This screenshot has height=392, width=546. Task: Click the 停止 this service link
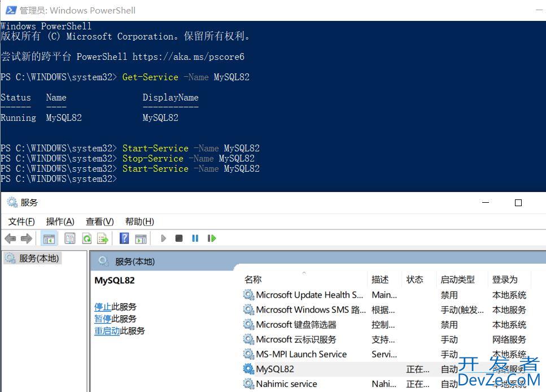[x=103, y=307]
